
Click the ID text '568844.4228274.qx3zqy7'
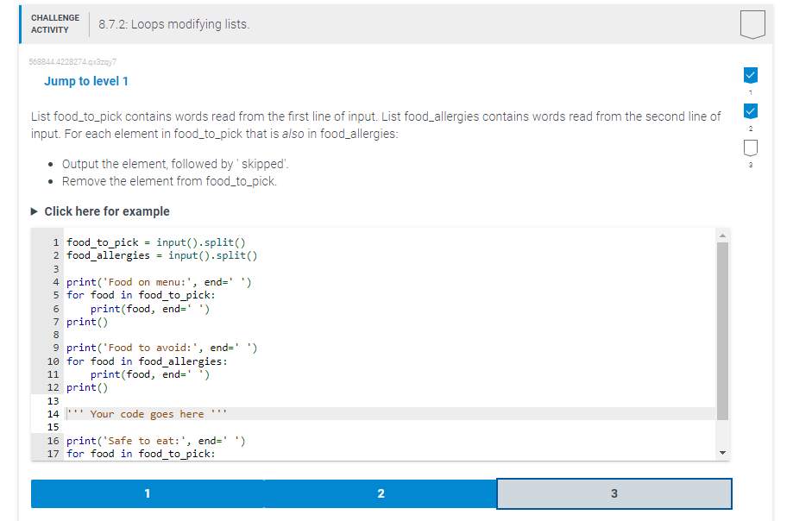pyautogui.click(x=72, y=61)
